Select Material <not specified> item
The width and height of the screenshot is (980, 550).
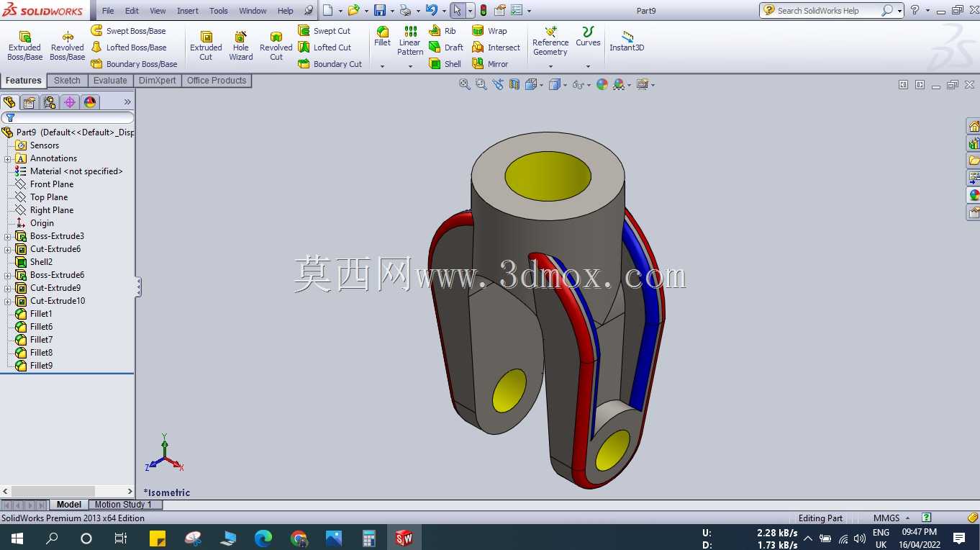tap(76, 171)
